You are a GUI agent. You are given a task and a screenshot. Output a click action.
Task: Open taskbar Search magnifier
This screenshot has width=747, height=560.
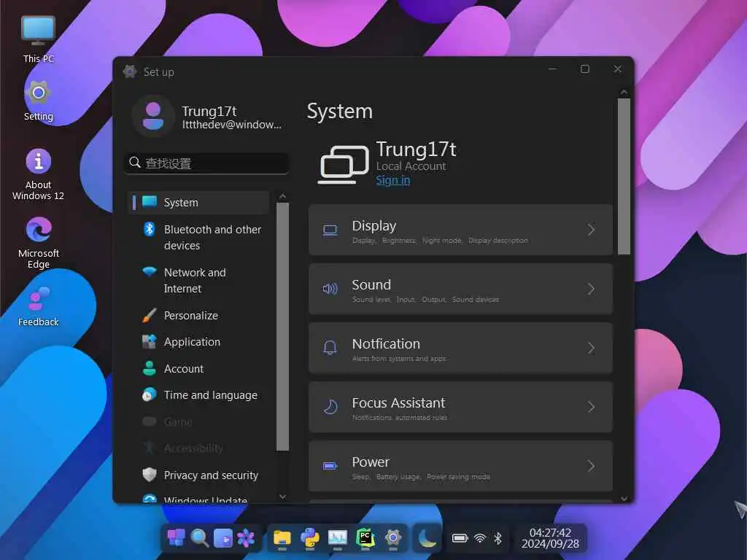click(200, 539)
